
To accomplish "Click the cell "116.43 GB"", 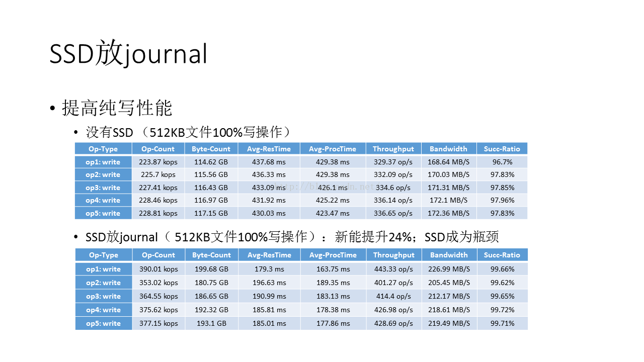I will [211, 188].
